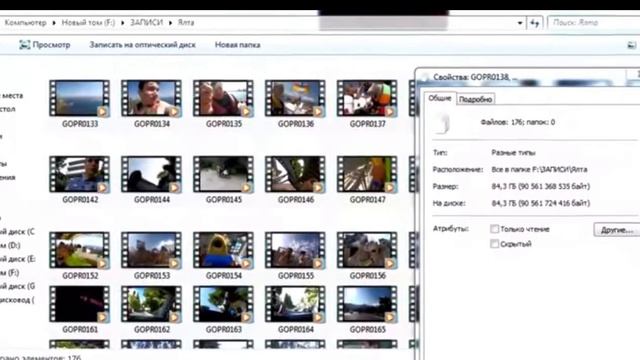Viewport: 640px width, 360px height.
Task: Change view icon at toolbar right
Action: tap(632, 45)
